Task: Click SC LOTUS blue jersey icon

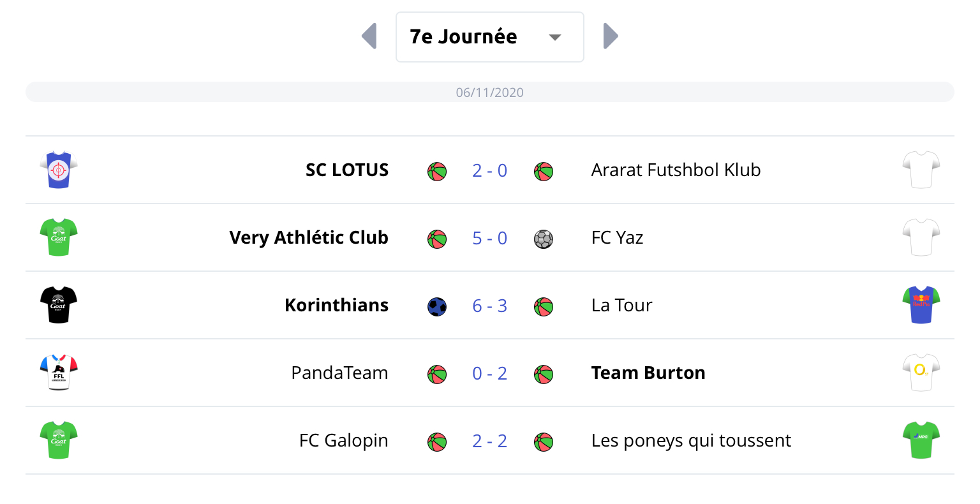Action: pos(59,170)
